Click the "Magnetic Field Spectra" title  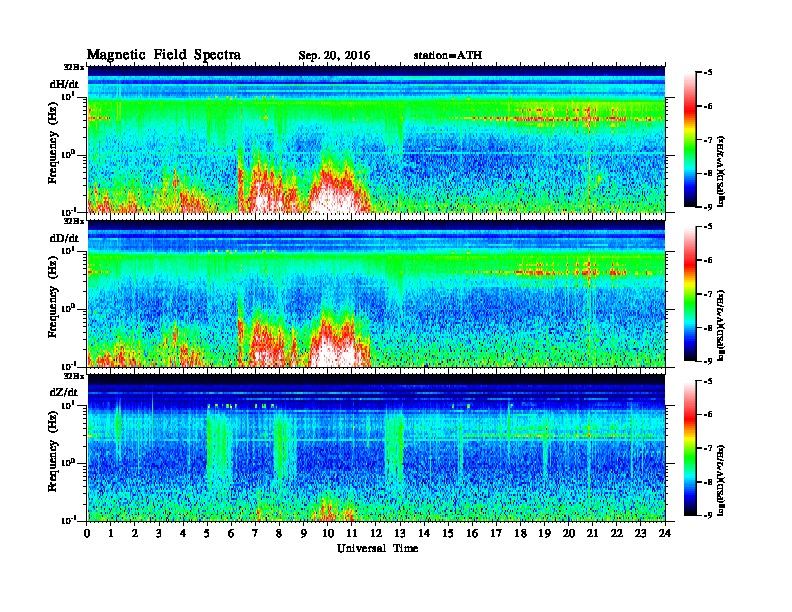tap(164, 55)
